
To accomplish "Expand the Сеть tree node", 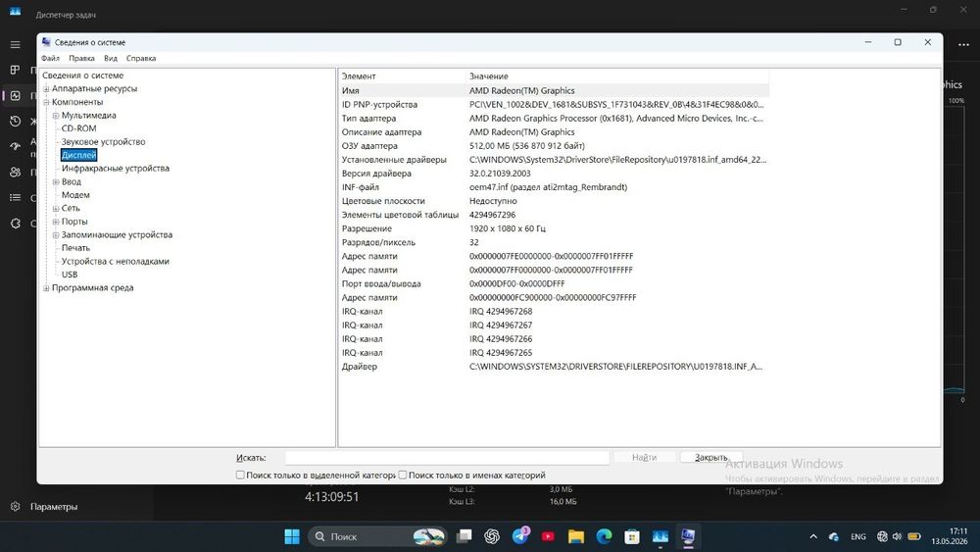I will [56, 208].
